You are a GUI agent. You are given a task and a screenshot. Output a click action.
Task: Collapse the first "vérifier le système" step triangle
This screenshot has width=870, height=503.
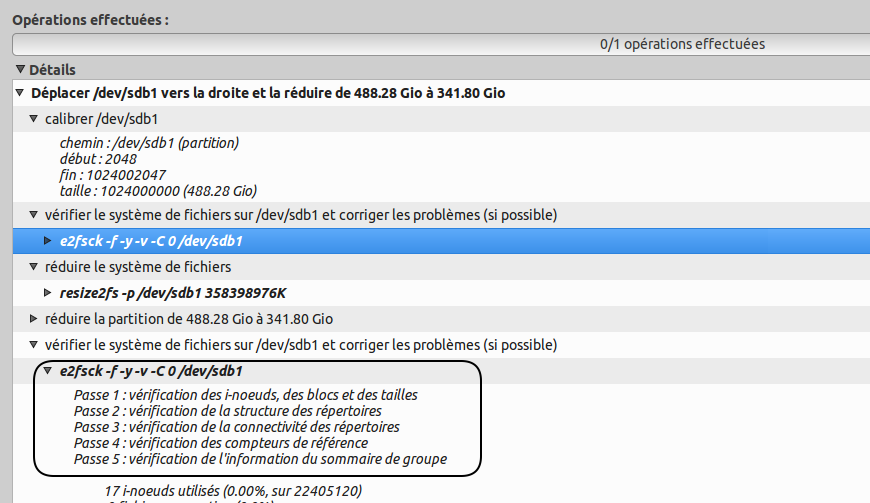tap(35, 215)
